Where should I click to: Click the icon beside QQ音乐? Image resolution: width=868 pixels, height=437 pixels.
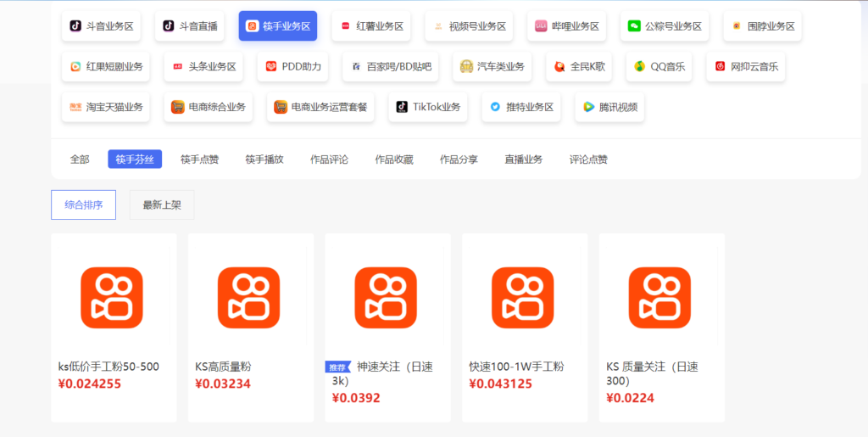tap(640, 67)
